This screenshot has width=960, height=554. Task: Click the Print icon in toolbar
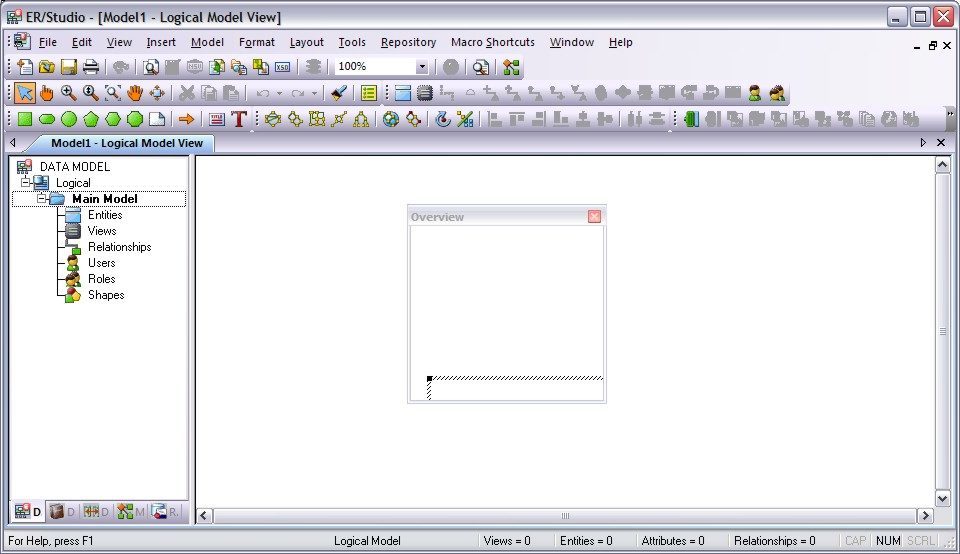(x=91, y=67)
